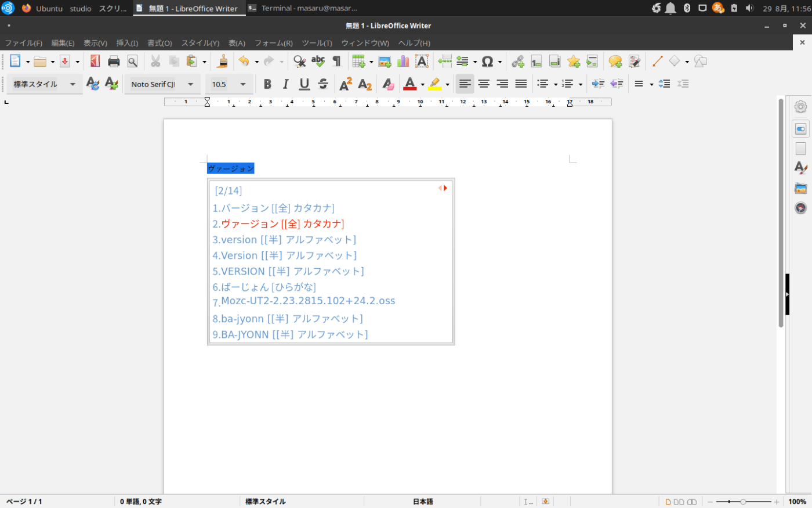
Task: Open the 挿入(I) menu
Action: 127,43
